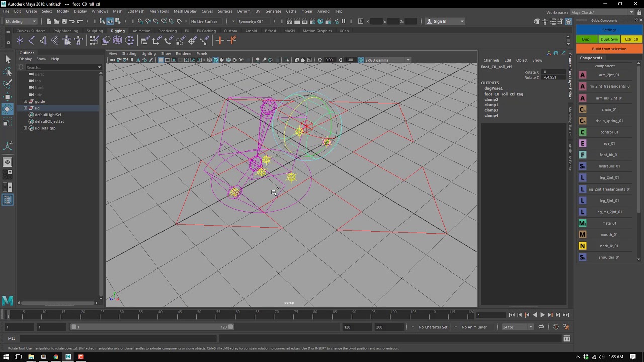Viewport: 644px width, 362px height.
Task: Activate the Move tool in toolbox
Action: coord(8,96)
